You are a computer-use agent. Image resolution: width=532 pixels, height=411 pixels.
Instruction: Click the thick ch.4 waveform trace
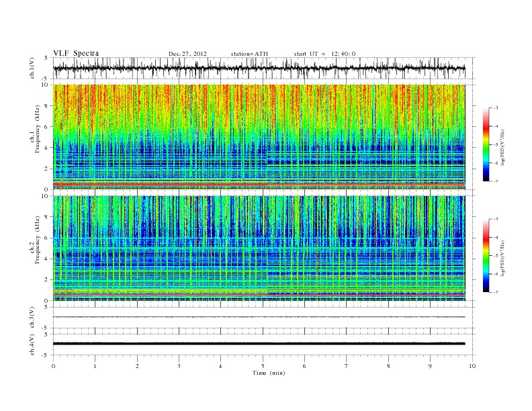click(259, 344)
